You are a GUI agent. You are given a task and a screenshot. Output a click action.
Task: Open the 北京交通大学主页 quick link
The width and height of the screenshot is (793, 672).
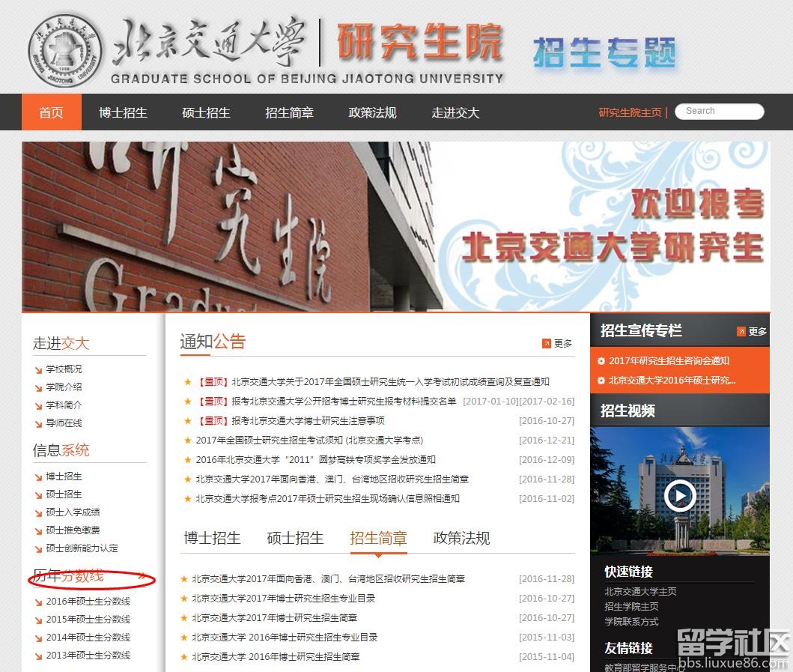[641, 592]
